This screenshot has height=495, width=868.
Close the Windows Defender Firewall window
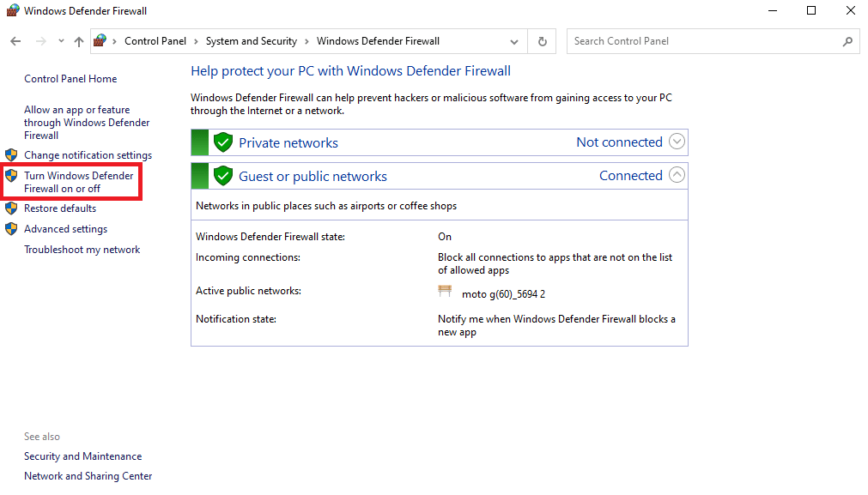pyautogui.click(x=850, y=10)
